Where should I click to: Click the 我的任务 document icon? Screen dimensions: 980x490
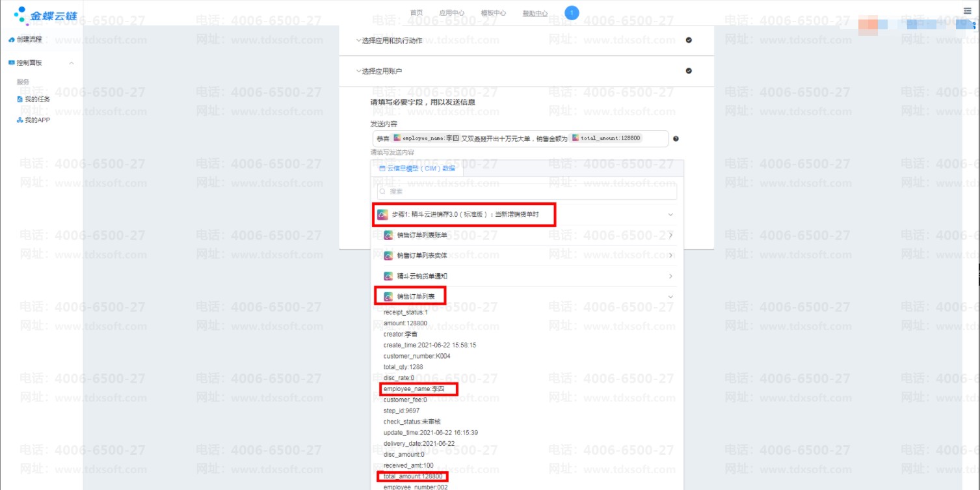click(x=20, y=100)
